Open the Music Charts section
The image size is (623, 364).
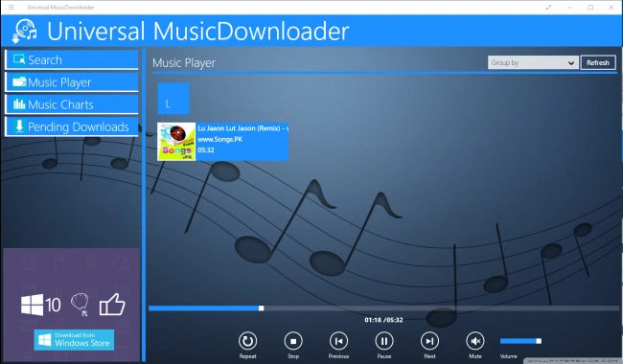[72, 104]
